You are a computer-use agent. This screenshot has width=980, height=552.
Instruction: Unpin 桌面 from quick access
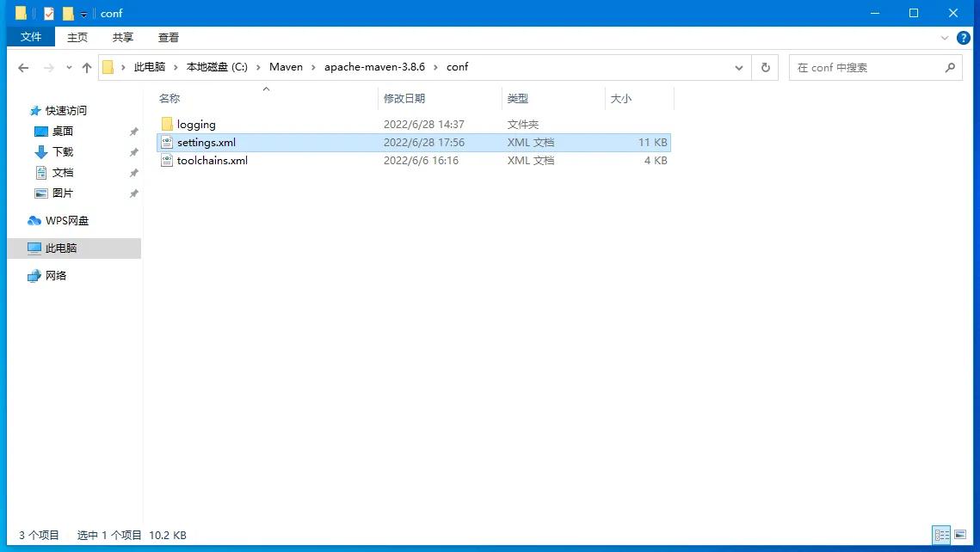134,131
